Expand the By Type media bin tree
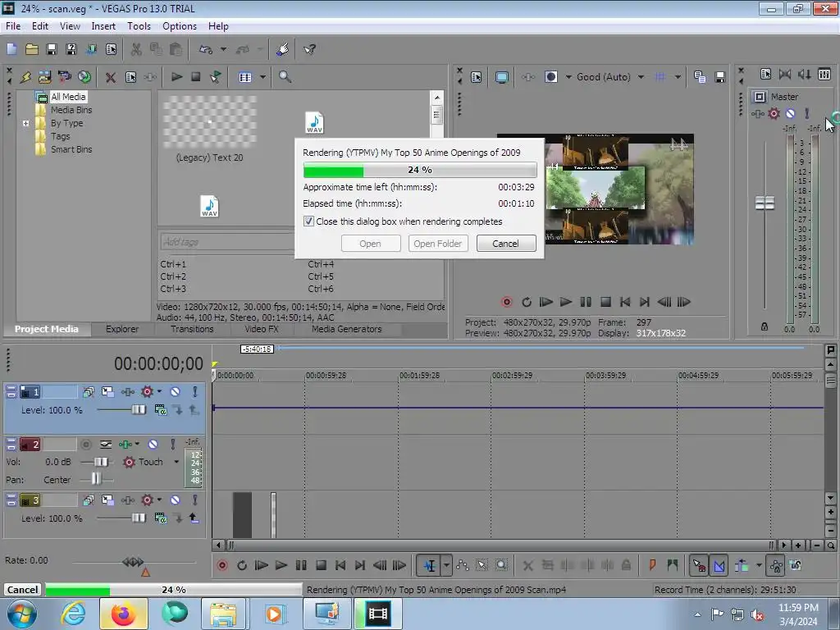The height and width of the screenshot is (630, 840). coord(25,123)
